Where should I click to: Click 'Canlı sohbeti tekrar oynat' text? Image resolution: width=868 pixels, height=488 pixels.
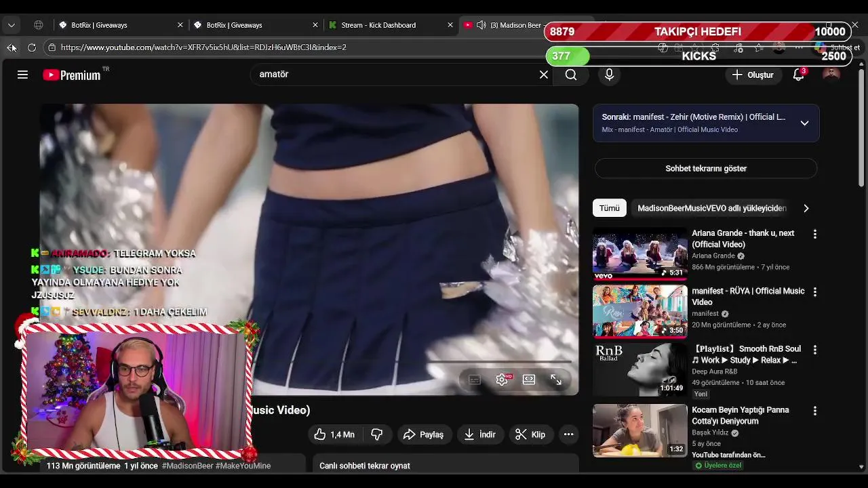click(365, 466)
